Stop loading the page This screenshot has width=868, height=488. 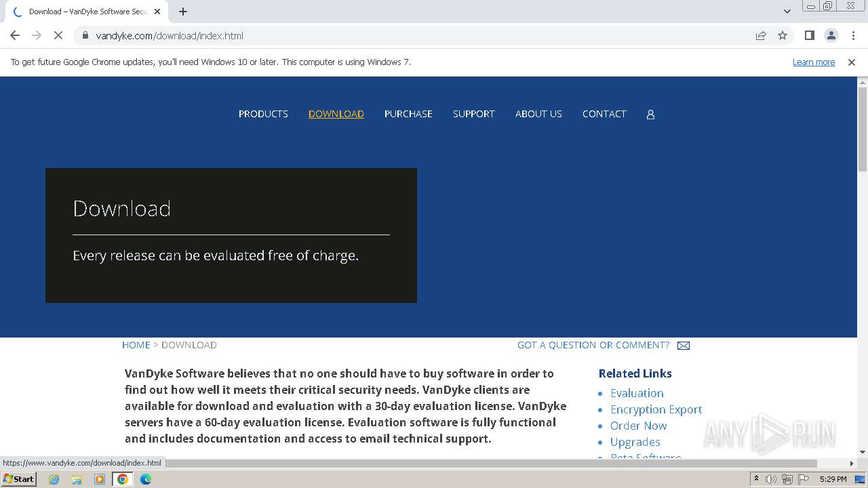(58, 35)
